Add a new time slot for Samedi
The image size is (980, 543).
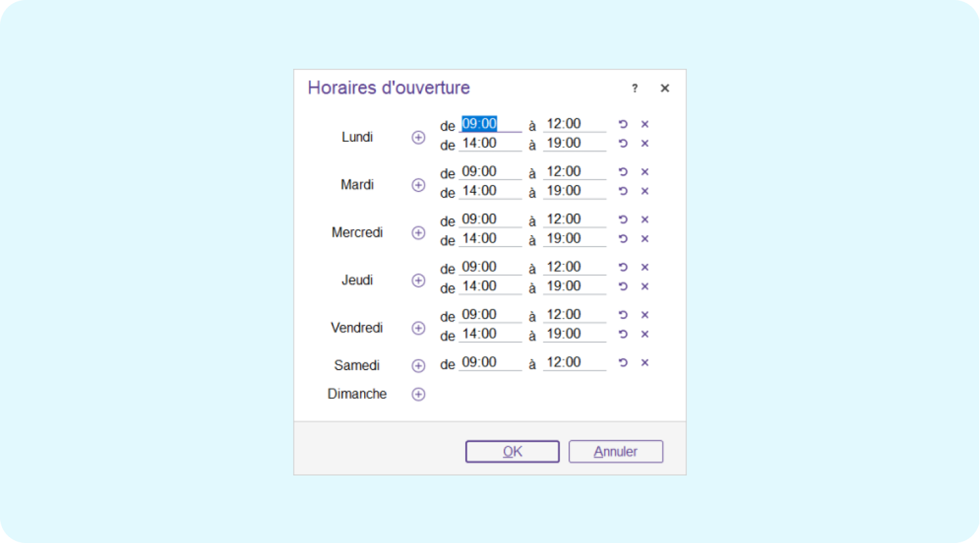point(419,365)
